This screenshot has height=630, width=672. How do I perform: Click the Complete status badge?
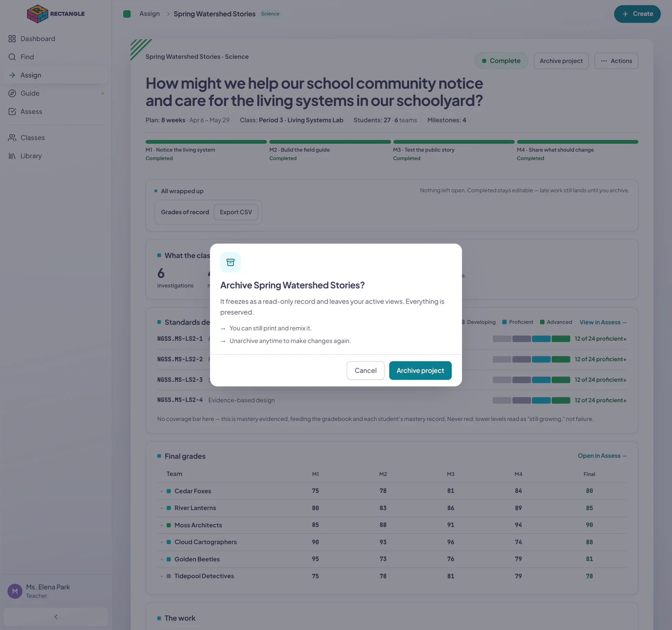coord(501,61)
